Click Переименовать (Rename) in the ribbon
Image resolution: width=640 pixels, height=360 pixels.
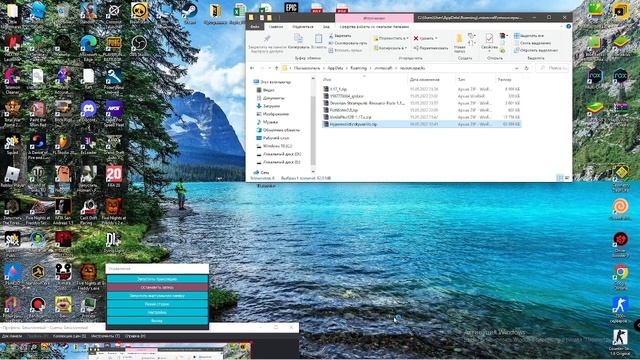(x=430, y=48)
